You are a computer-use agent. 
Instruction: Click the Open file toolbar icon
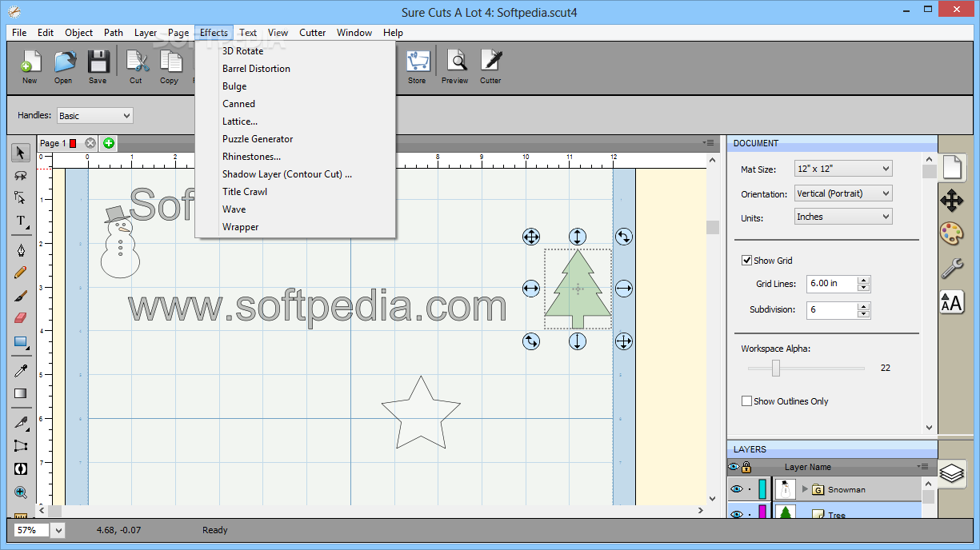coord(63,67)
